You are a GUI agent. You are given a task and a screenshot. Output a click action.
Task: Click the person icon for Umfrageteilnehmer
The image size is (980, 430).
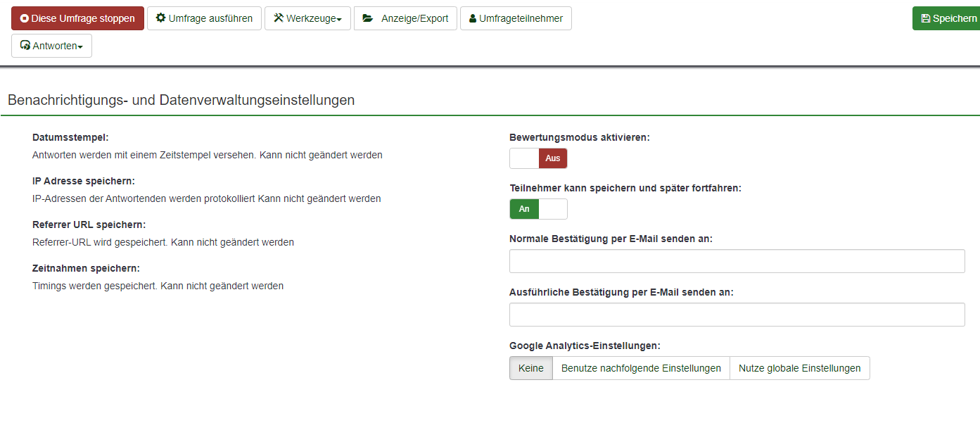tap(473, 19)
